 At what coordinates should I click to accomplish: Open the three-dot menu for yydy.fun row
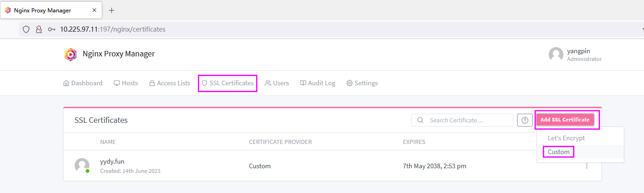coord(587,166)
